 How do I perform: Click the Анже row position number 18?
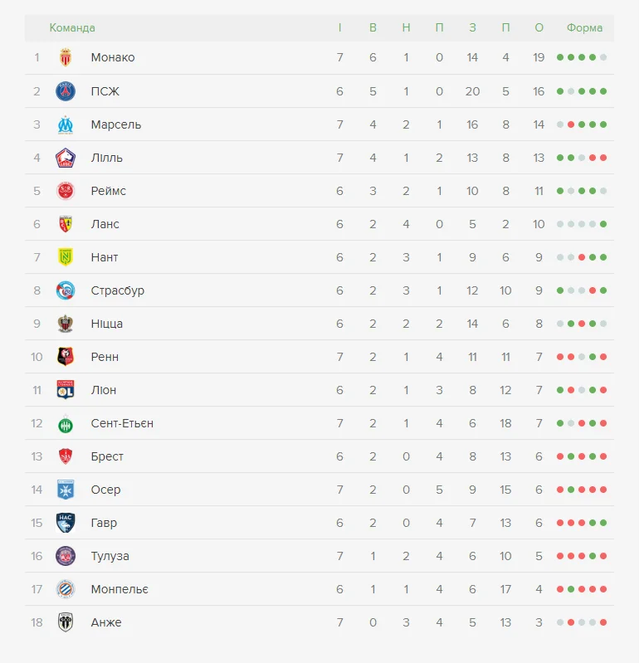coord(37,622)
